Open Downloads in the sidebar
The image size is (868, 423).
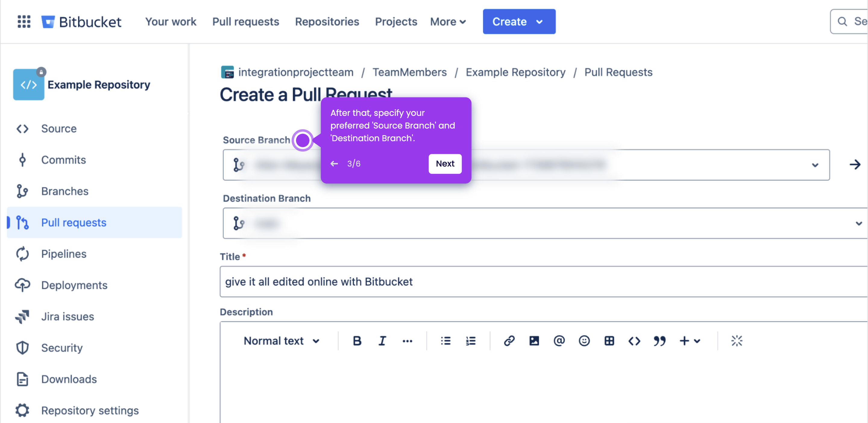click(x=94, y=379)
